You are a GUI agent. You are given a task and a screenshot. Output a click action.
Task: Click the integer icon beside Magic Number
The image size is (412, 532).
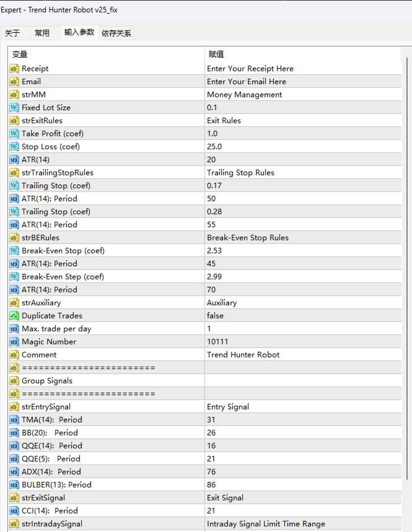pyautogui.click(x=14, y=342)
